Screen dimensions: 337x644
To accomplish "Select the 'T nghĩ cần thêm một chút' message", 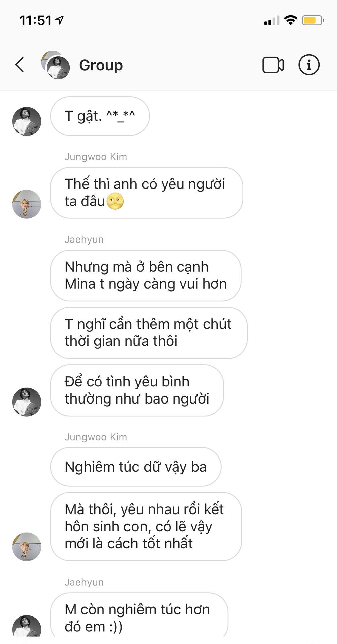I will (149, 333).
